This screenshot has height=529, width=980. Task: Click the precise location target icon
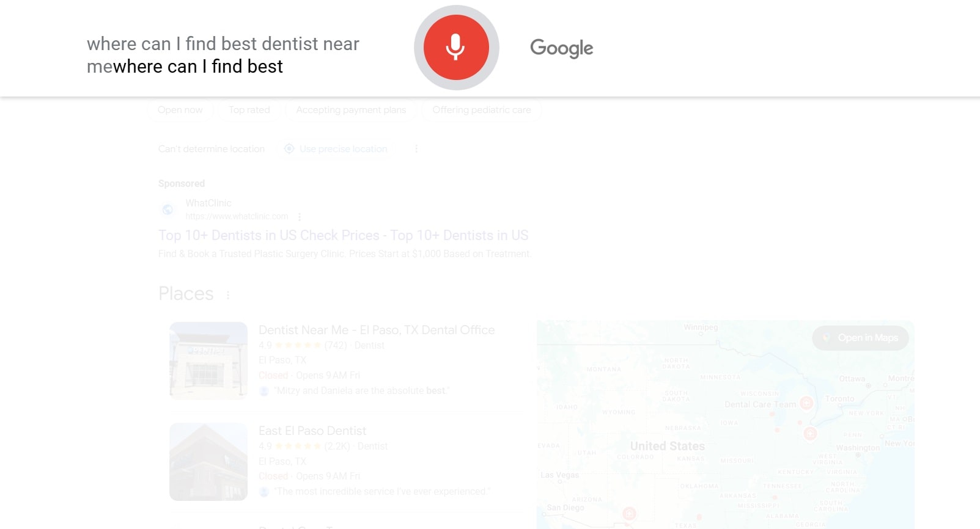pos(289,148)
